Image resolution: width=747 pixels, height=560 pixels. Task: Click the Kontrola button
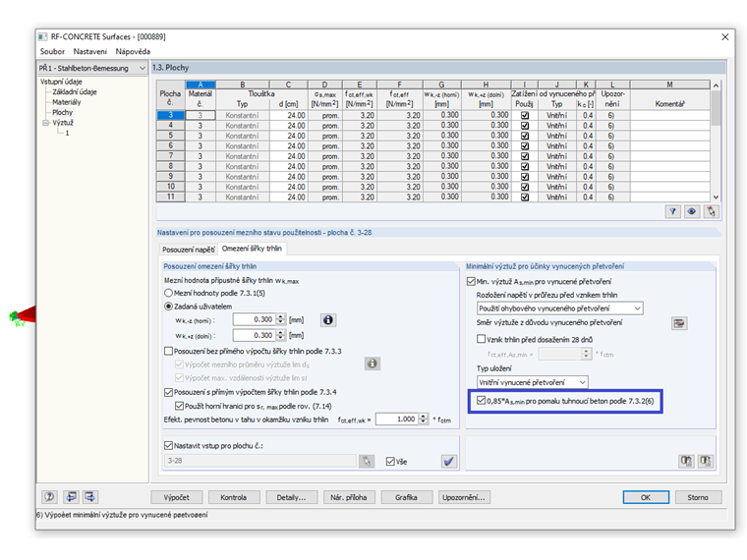coord(234,497)
